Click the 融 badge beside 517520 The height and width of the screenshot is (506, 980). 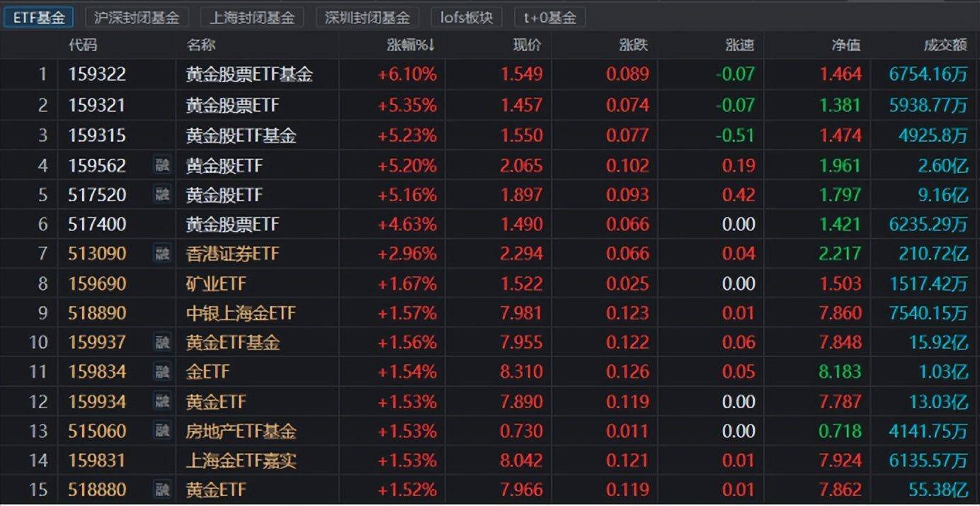[162, 194]
